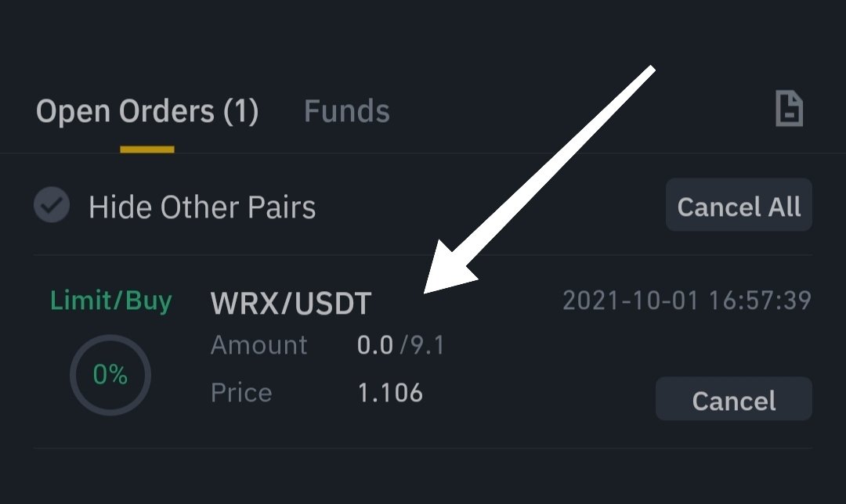Select the Open Orders tab
Screen dimensions: 846x504
[146, 111]
